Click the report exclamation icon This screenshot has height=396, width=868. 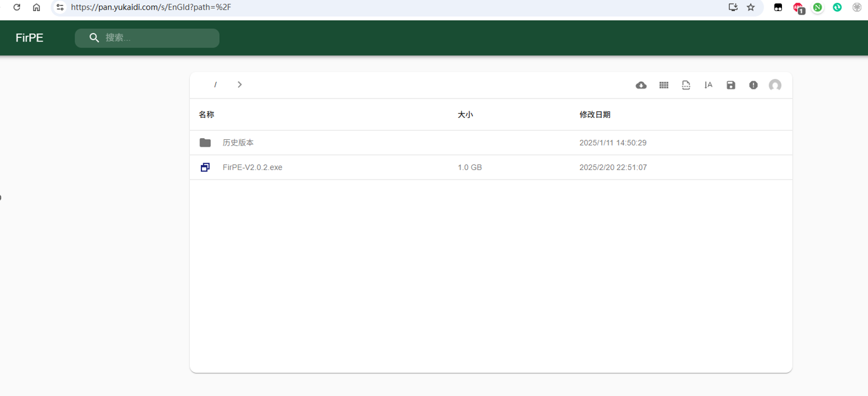(x=753, y=85)
